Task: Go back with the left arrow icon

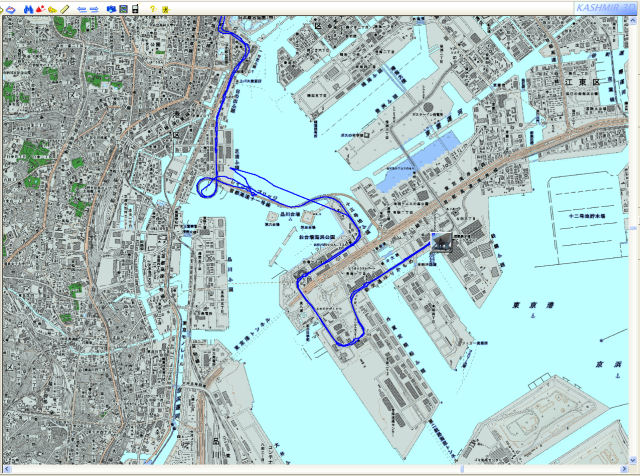Action: tap(82, 8)
